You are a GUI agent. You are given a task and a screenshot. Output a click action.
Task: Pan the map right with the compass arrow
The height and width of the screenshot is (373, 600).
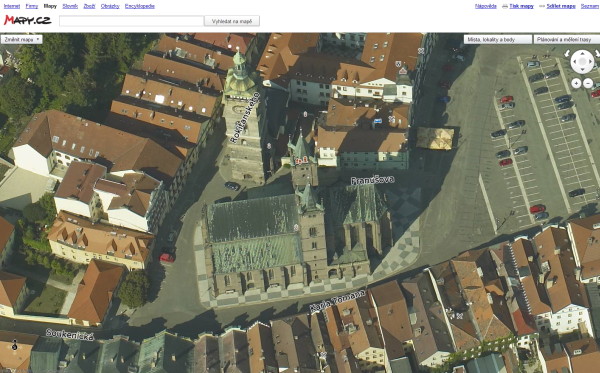coord(590,62)
